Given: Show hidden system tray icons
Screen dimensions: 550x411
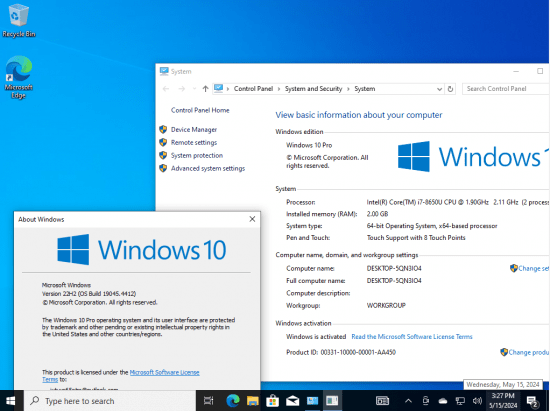Looking at the screenshot, I should pos(408,401).
